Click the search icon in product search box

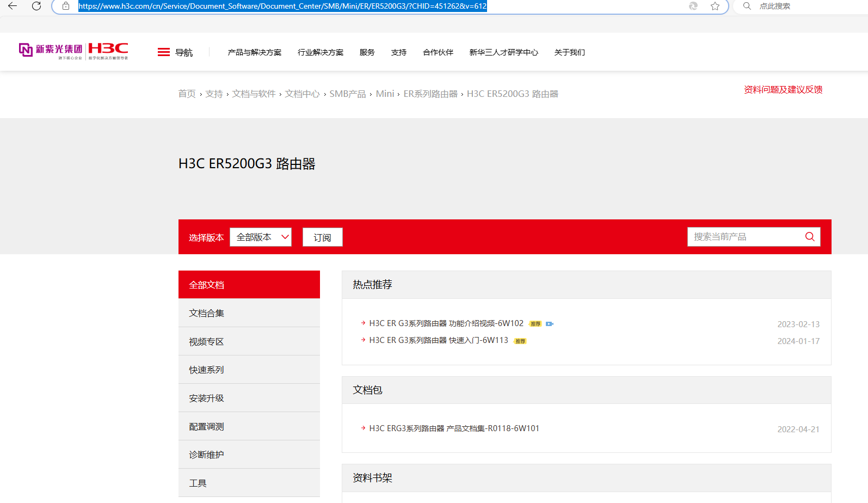click(810, 237)
